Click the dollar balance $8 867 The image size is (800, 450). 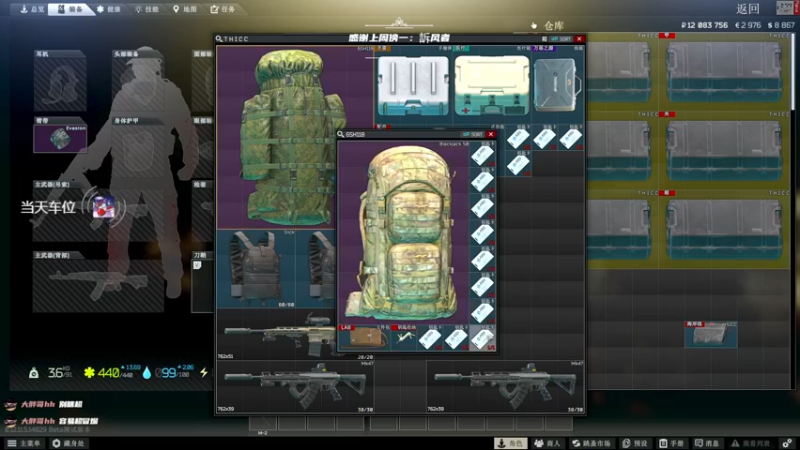pyautogui.click(x=781, y=25)
